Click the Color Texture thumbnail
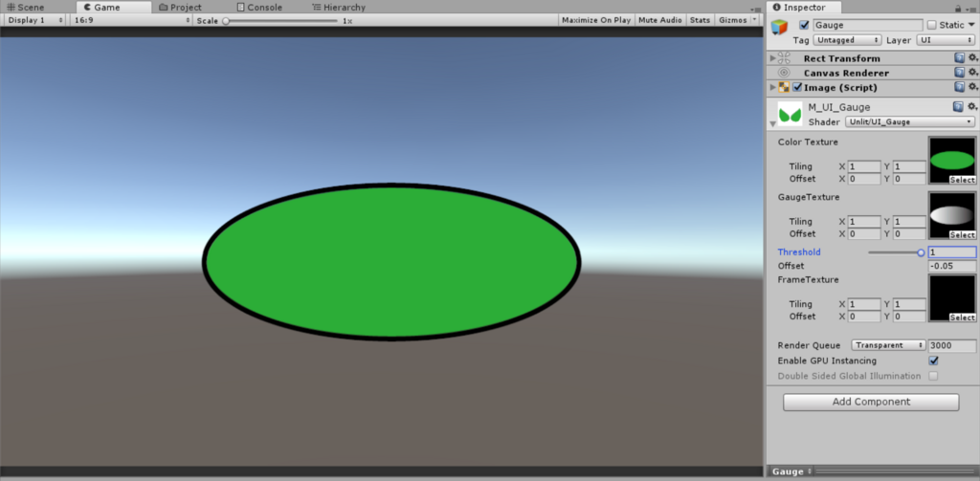The width and height of the screenshot is (980, 481). click(x=952, y=160)
